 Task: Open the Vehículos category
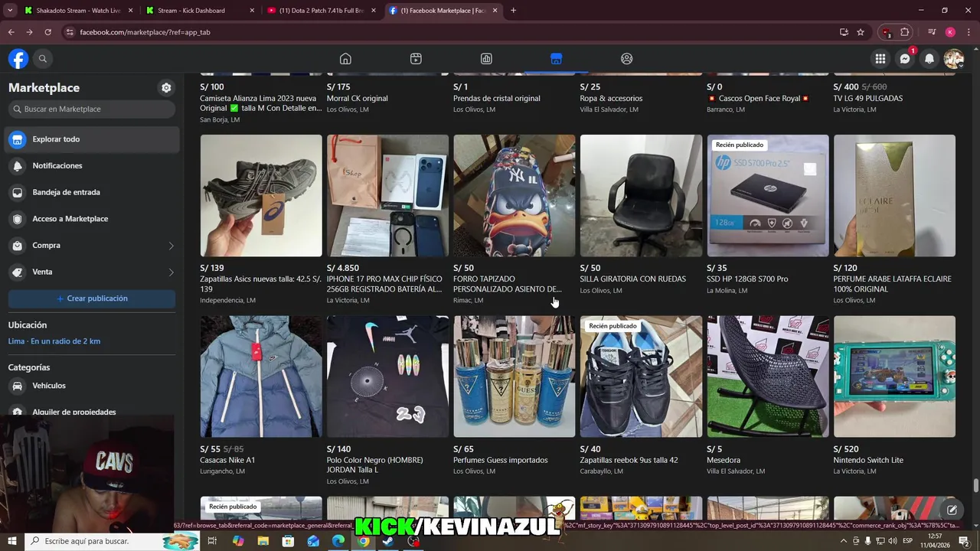[x=93, y=386]
